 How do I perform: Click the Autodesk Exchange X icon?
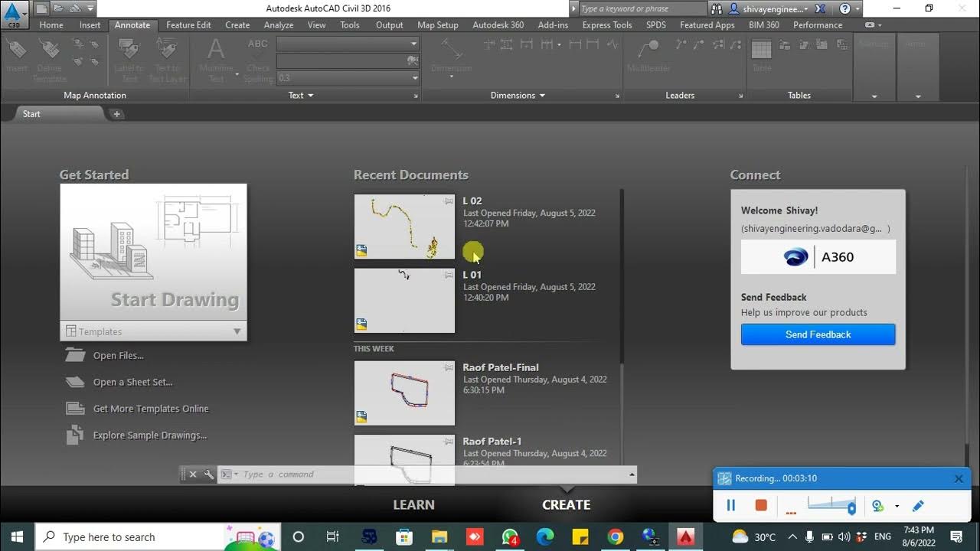click(820, 8)
